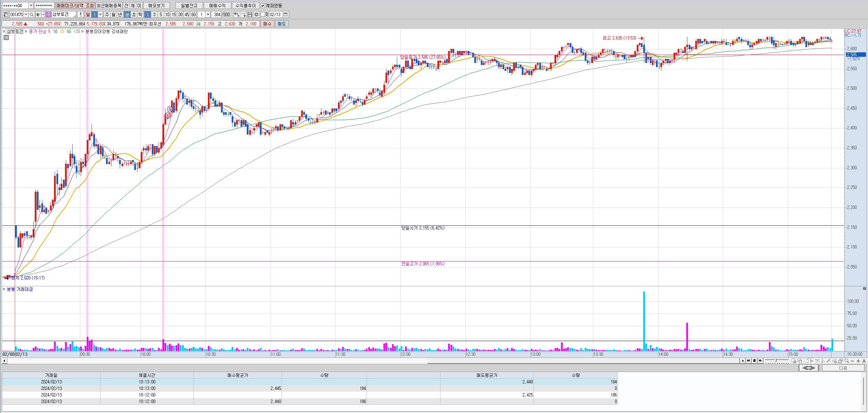Expand the account number dropdown
The width and height of the screenshot is (868, 413).
31,6
